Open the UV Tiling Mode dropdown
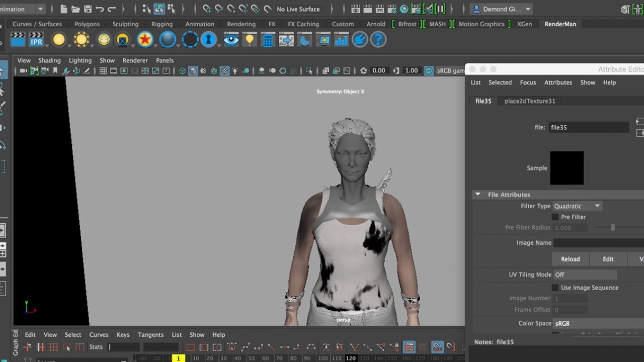 tap(585, 275)
